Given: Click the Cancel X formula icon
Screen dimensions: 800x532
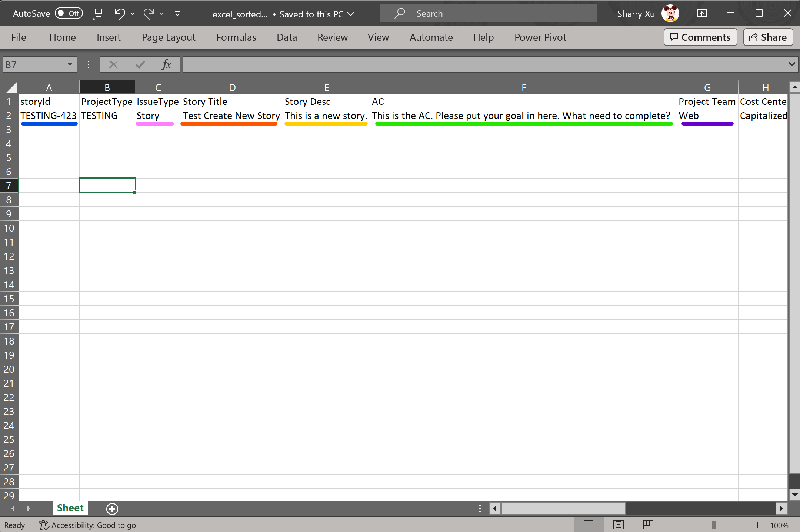Looking at the screenshot, I should [113, 65].
